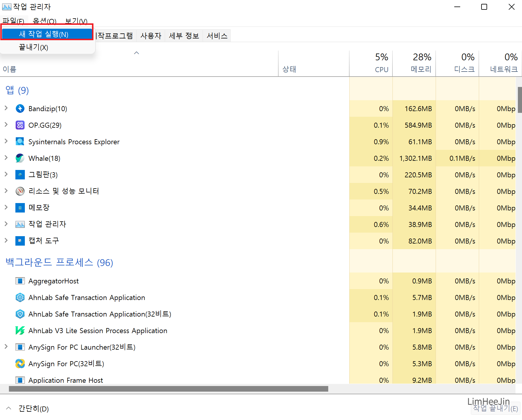Click the OP.GG app icon

point(20,125)
